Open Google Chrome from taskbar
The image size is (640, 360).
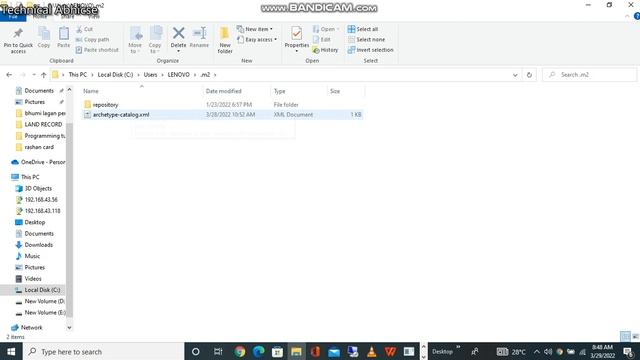click(240, 351)
